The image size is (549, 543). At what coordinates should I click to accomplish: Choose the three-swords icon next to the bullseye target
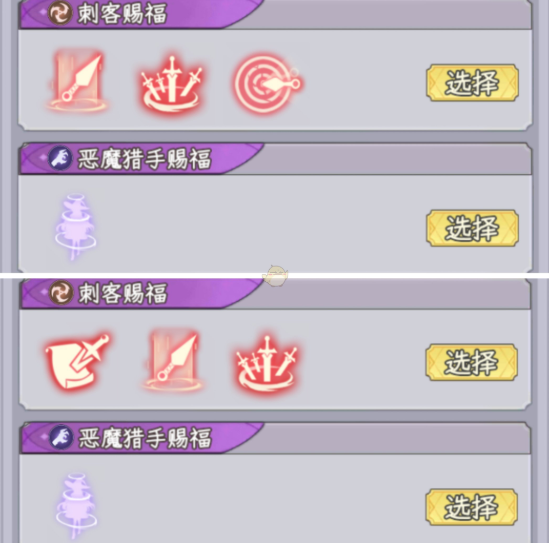tap(172, 85)
